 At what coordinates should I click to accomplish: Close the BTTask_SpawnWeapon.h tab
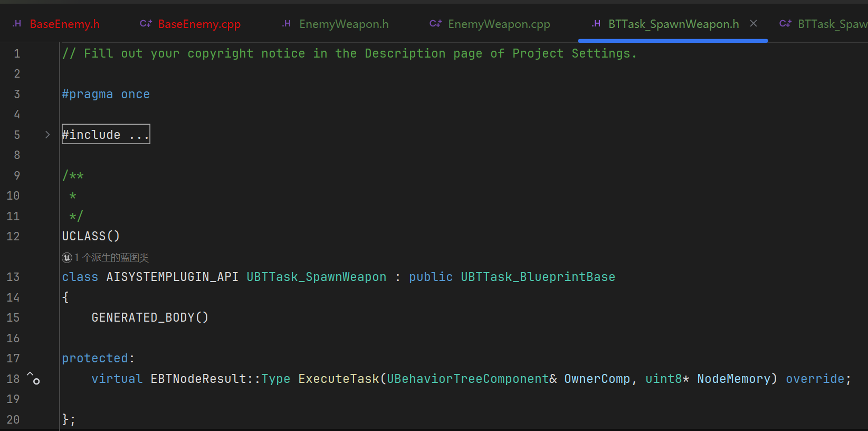click(x=753, y=23)
